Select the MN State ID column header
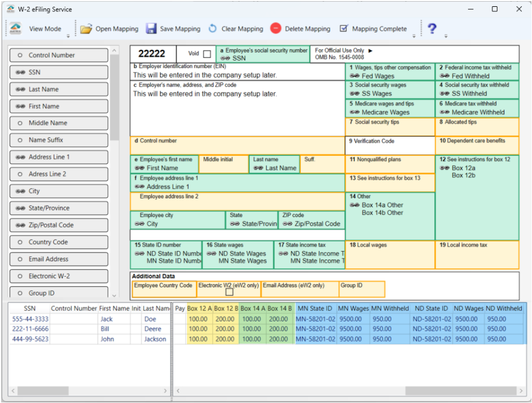This screenshot has width=532, height=403. tap(315, 308)
